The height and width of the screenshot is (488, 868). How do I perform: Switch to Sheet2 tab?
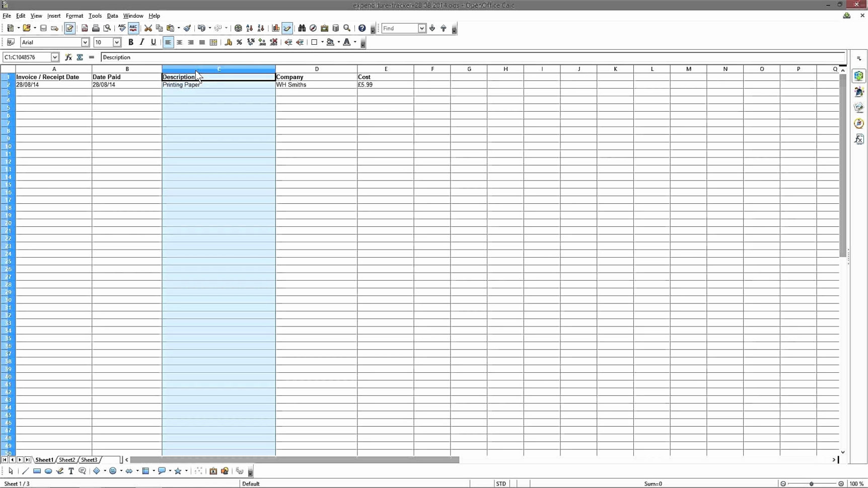(x=66, y=459)
